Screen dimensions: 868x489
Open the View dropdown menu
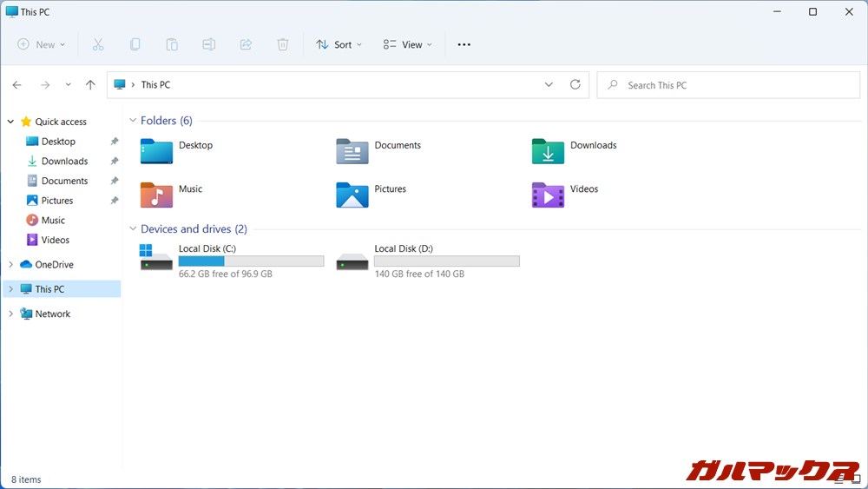(407, 44)
